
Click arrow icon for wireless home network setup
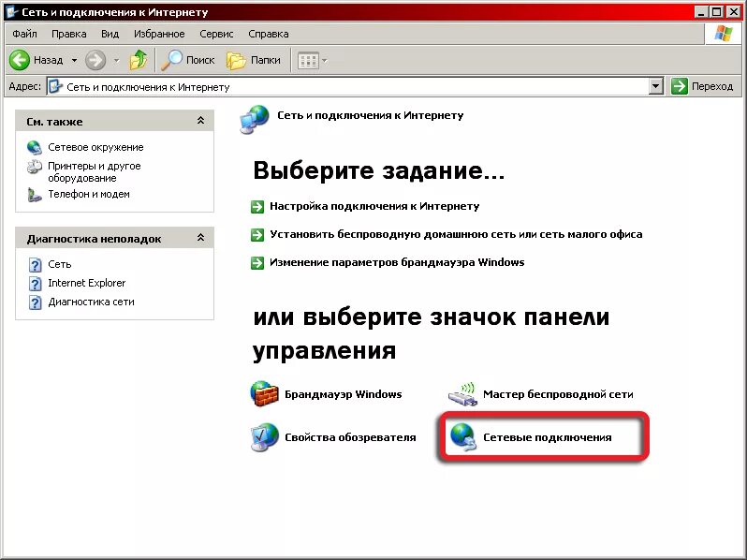[257, 235]
